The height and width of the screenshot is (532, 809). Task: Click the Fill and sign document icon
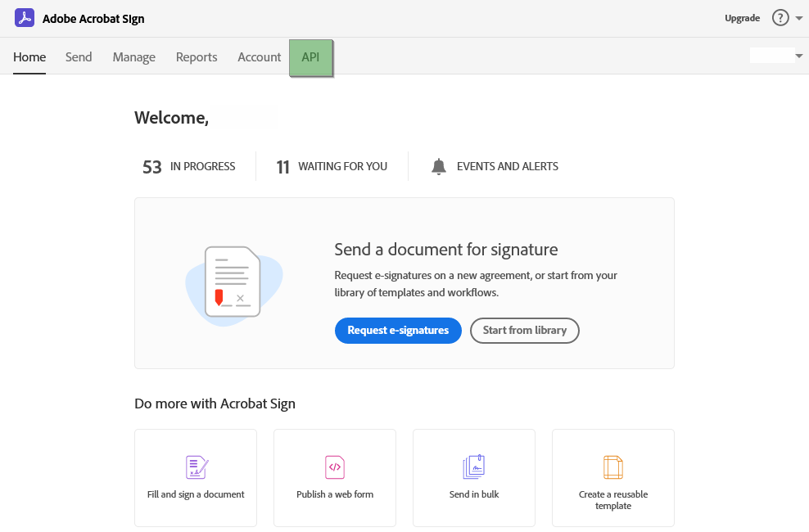pos(197,467)
